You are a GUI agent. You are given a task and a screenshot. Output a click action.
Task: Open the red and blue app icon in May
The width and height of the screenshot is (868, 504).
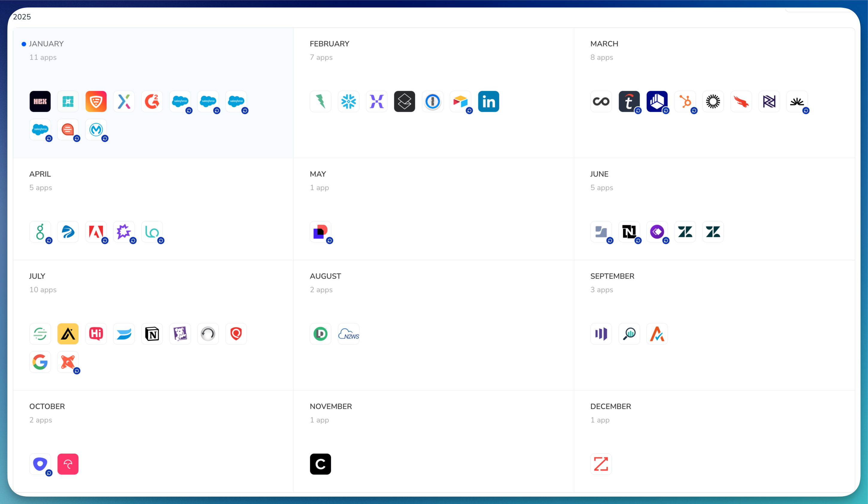click(320, 232)
